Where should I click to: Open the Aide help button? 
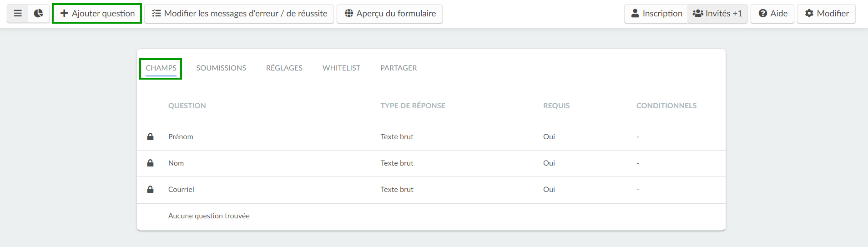(x=772, y=13)
